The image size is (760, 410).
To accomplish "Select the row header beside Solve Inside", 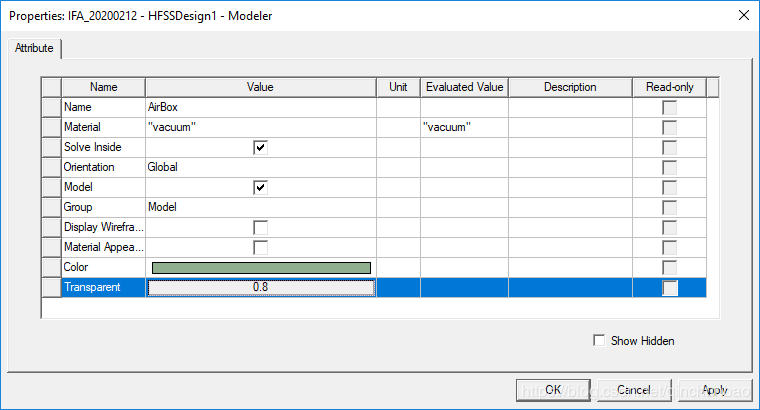I will [51, 147].
